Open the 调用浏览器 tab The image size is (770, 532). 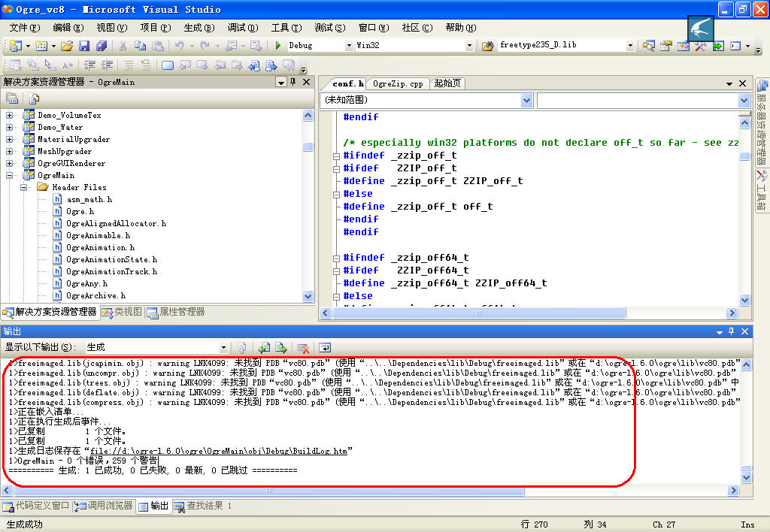104,506
